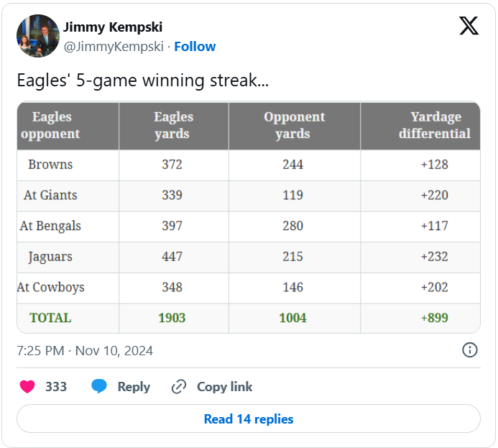
Task: Click the Copy link text
Action: click(224, 387)
